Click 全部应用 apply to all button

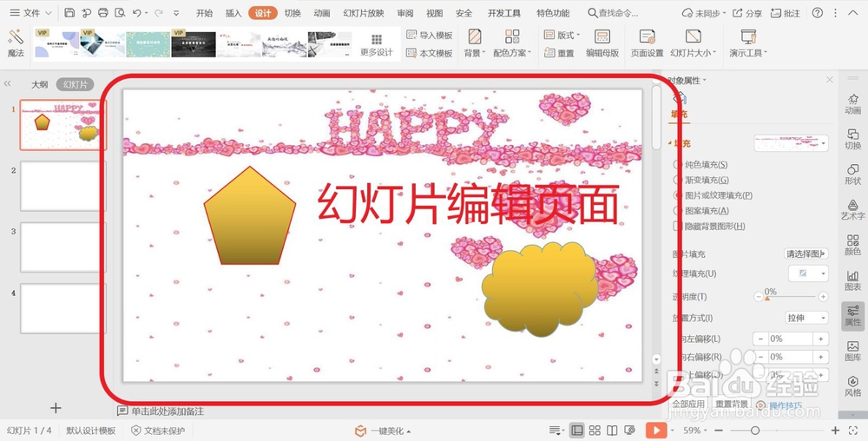click(x=688, y=405)
